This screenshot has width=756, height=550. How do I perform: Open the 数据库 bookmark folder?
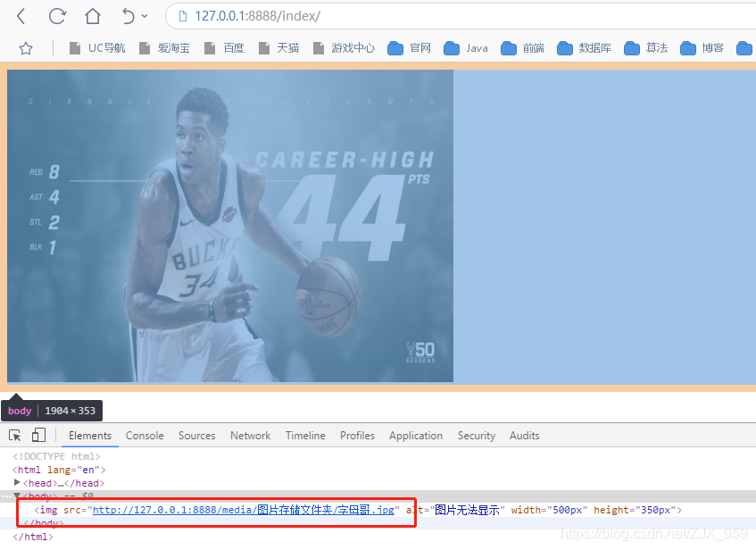(x=585, y=48)
